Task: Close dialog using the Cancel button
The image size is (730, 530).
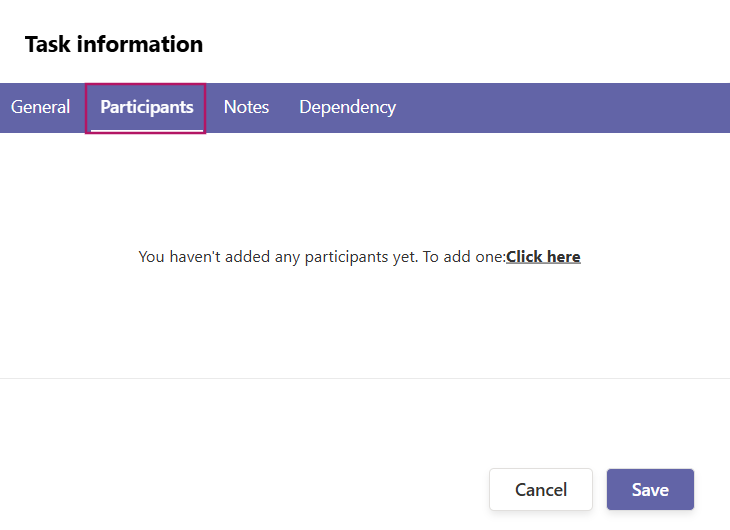Action: (x=541, y=490)
